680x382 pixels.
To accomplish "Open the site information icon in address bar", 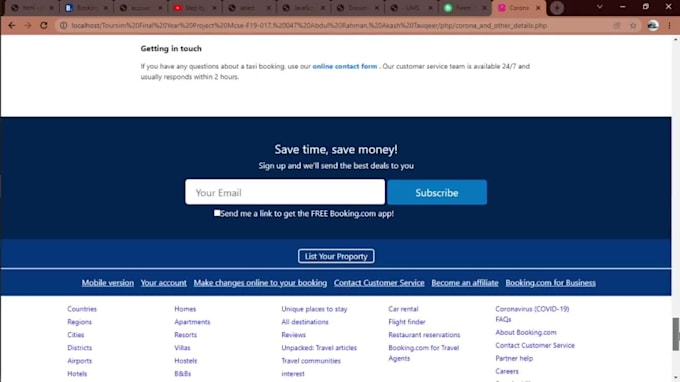I will [63, 26].
